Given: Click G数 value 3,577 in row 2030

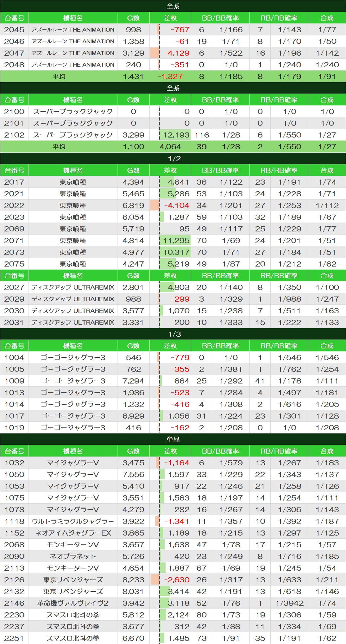Looking at the screenshot, I should point(133,311).
